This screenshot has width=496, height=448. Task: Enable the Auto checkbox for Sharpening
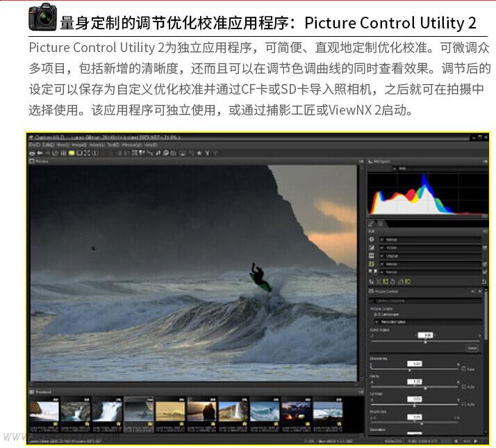[464, 369]
